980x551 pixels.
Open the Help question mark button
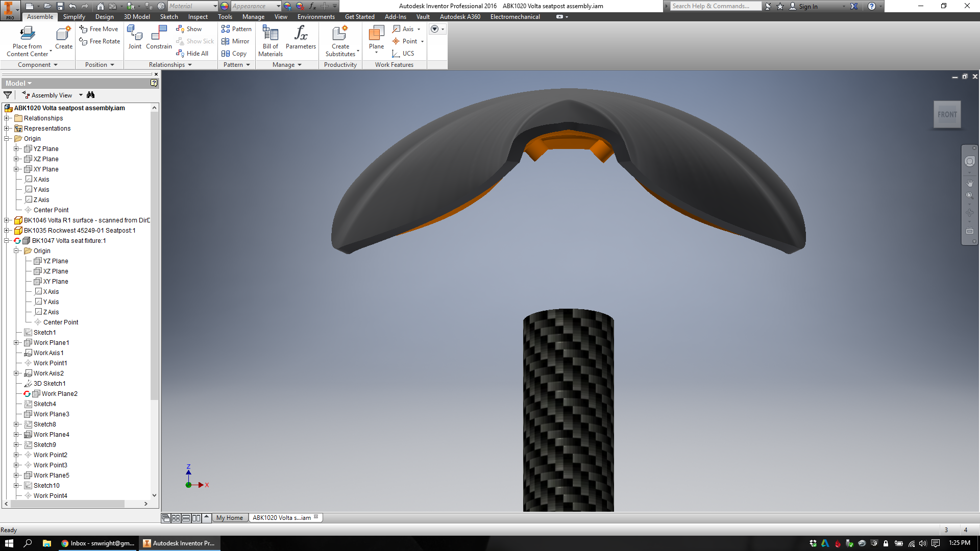pyautogui.click(x=872, y=6)
